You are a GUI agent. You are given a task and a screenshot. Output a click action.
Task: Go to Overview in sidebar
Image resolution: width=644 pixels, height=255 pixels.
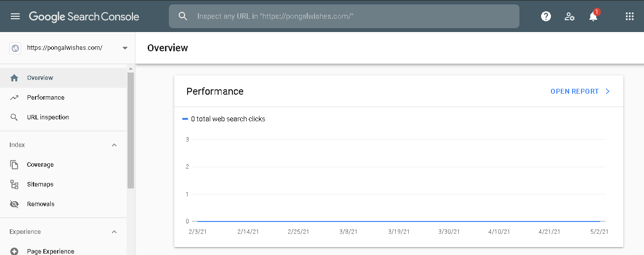40,78
